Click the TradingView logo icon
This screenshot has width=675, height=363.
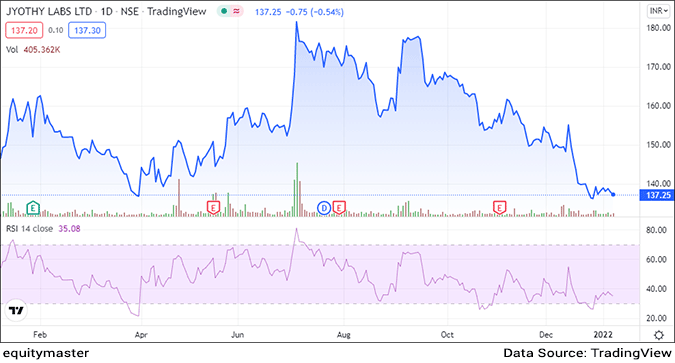point(16,310)
